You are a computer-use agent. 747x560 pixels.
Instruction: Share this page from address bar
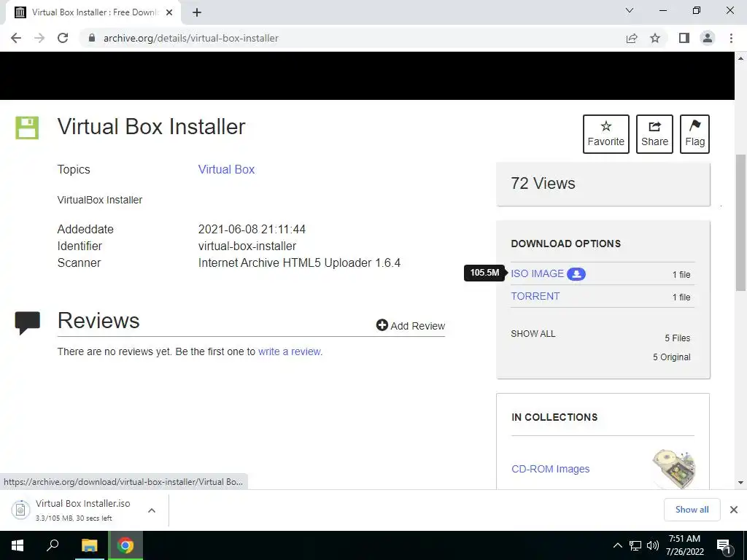click(x=632, y=38)
